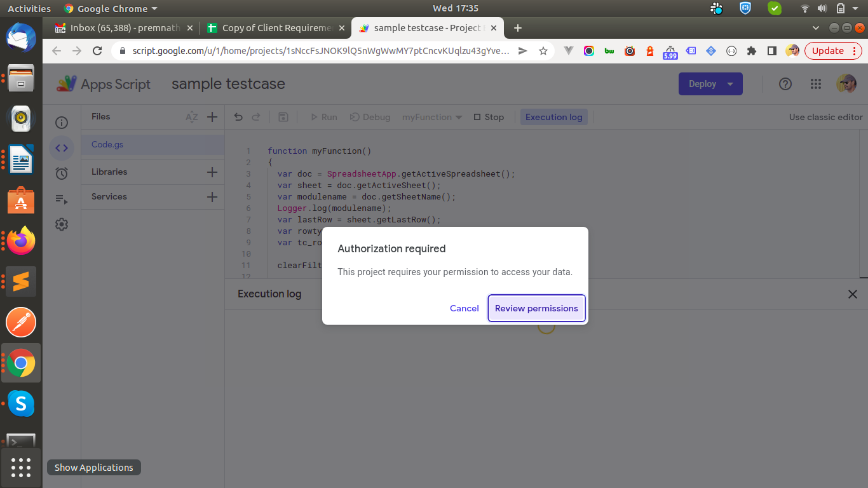Select the sample testcase - Project tab
This screenshot has height=488, width=868.
(428, 28)
